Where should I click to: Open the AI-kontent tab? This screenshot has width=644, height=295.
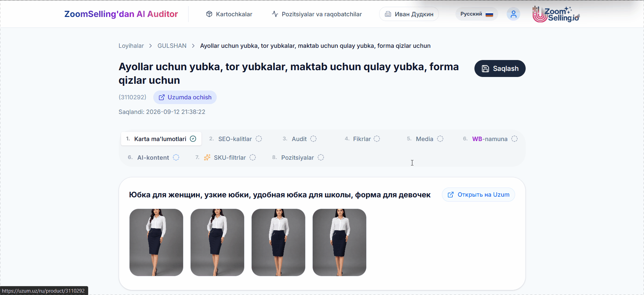click(x=153, y=157)
